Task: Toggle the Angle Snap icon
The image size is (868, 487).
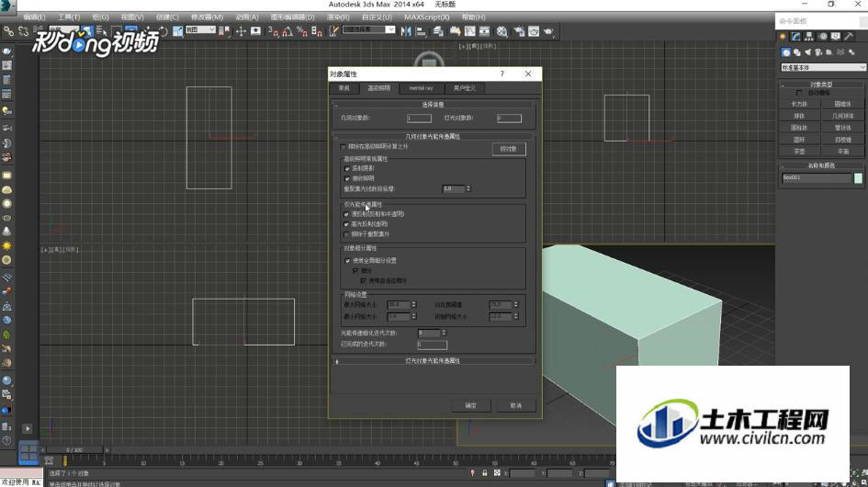Action: tap(287, 31)
